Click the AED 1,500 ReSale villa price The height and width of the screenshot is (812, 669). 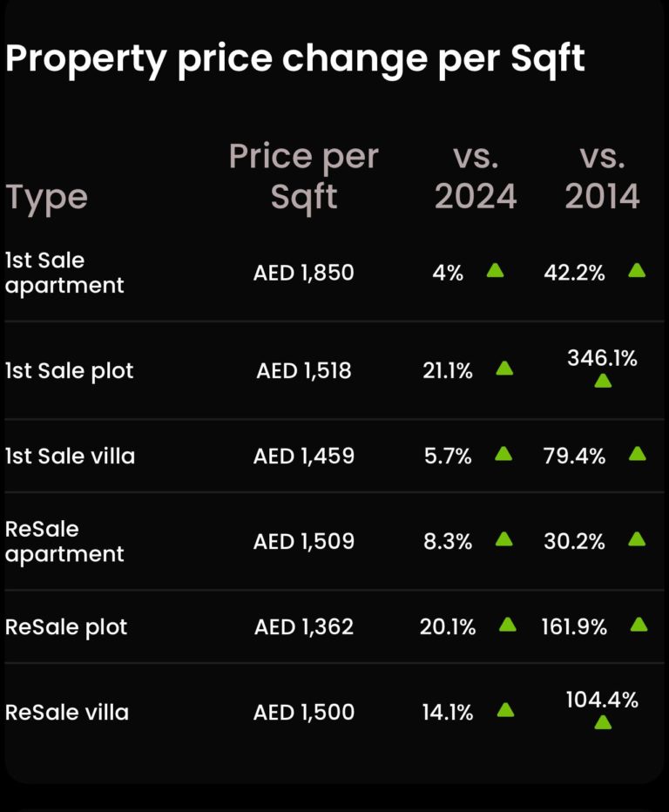tap(304, 713)
